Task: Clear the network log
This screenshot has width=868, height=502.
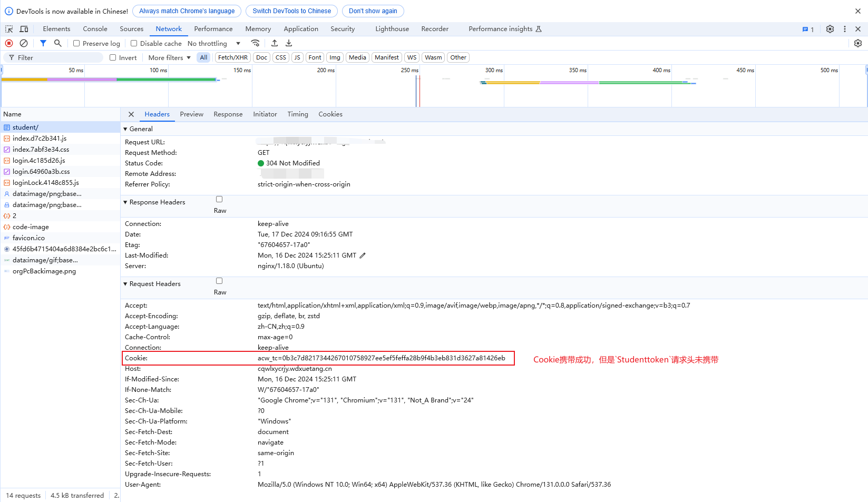Action: coord(24,43)
